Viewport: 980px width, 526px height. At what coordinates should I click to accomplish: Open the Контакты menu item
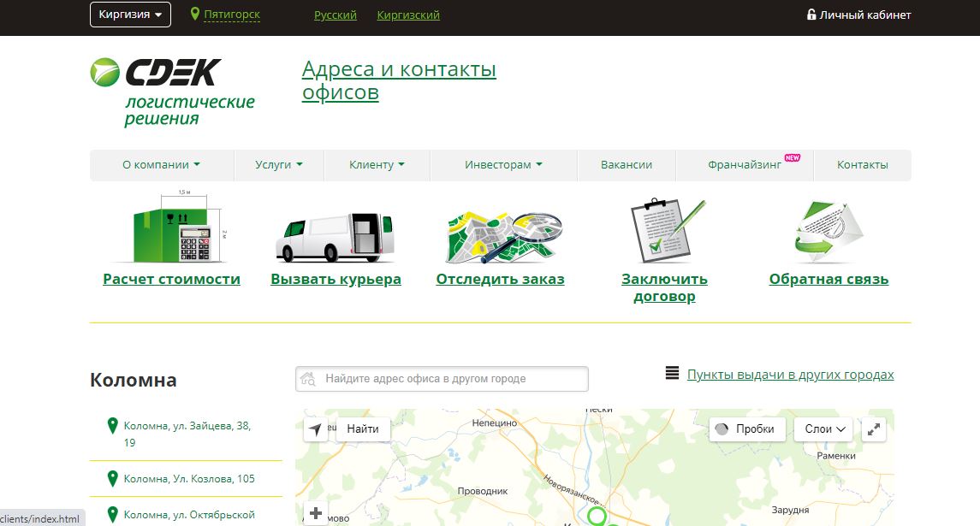point(863,165)
